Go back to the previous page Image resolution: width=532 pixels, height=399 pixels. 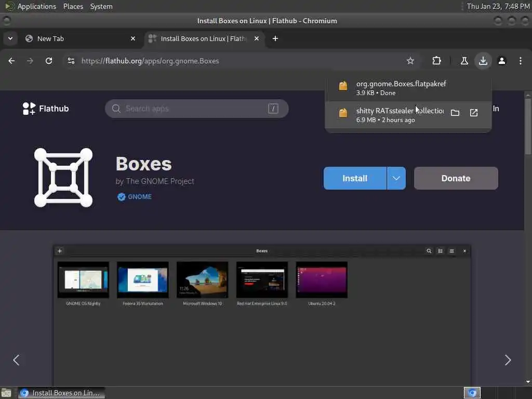[x=11, y=61]
